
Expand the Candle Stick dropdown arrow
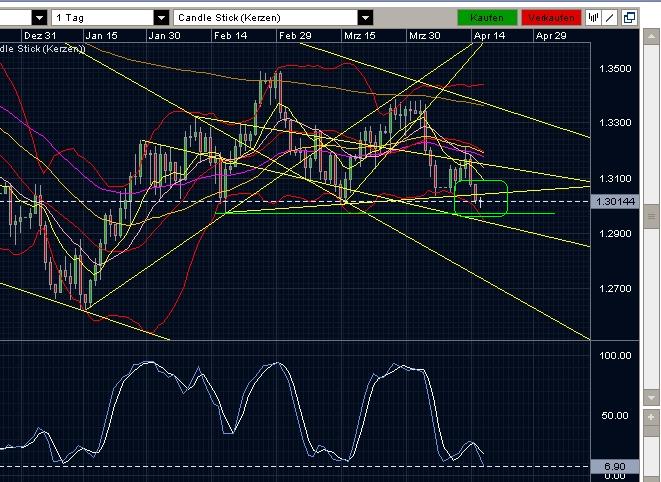pyautogui.click(x=365, y=18)
